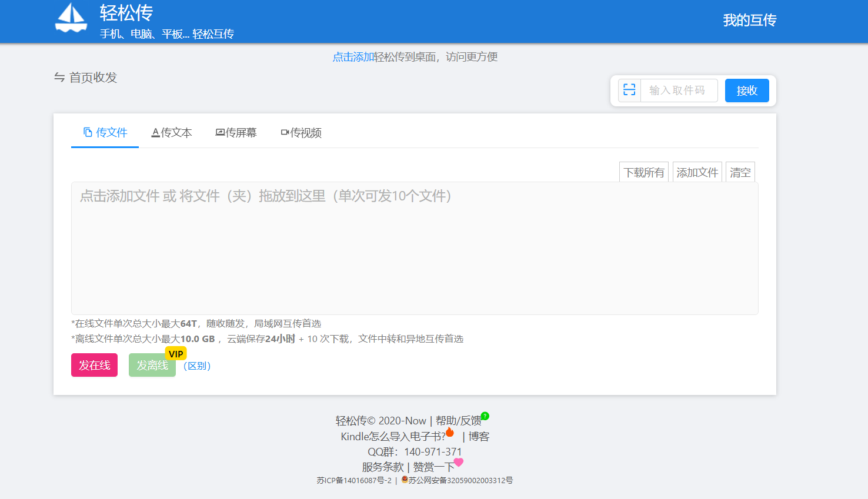Click the pink 发在线 button
The height and width of the screenshot is (499, 868).
94,365
